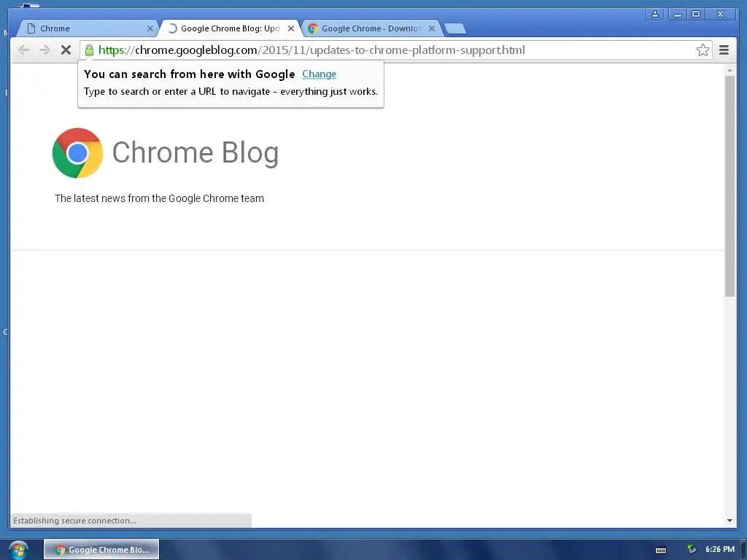Go back using the back arrow
This screenshot has height=560, width=747.
pyautogui.click(x=23, y=50)
